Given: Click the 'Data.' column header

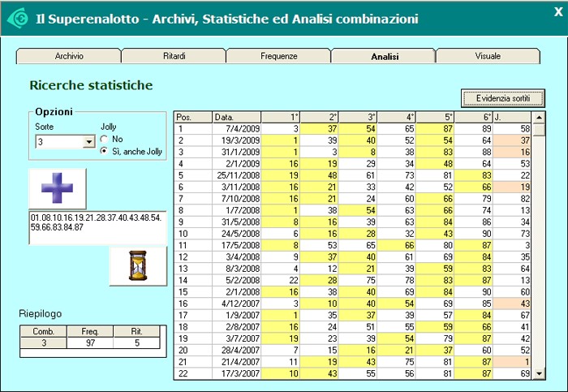Looking at the screenshot, I should tap(237, 117).
